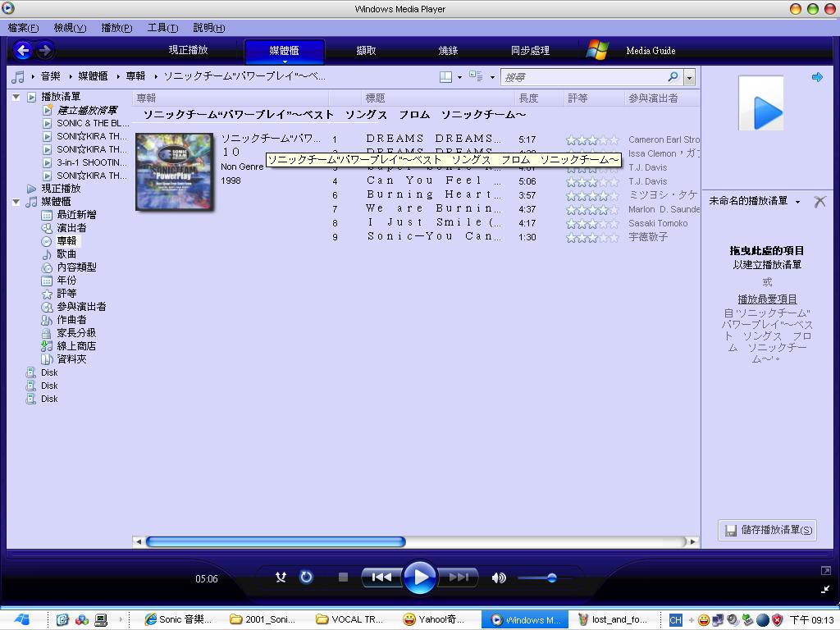Adjust the volume slider
Image resolution: width=840 pixels, height=630 pixels.
(551, 577)
